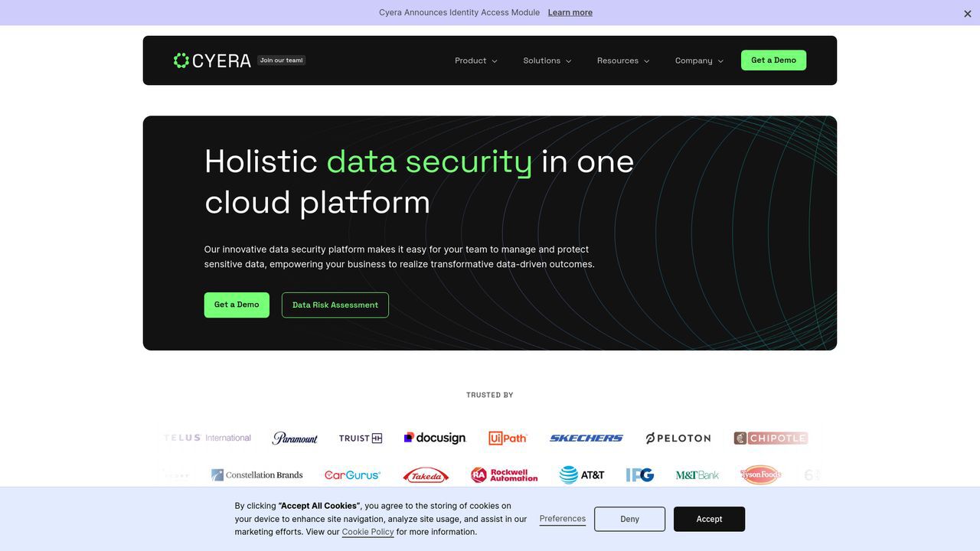The width and height of the screenshot is (980, 551).
Task: Open the Company navigation menu
Action: pyautogui.click(x=698, y=60)
